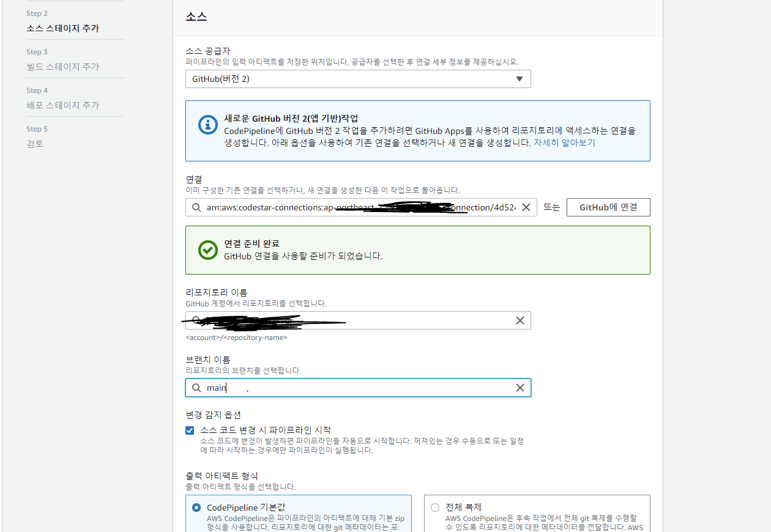The width and height of the screenshot is (771, 532).
Task: Clear the 브랜치 이름 field with X
Action: click(x=520, y=388)
